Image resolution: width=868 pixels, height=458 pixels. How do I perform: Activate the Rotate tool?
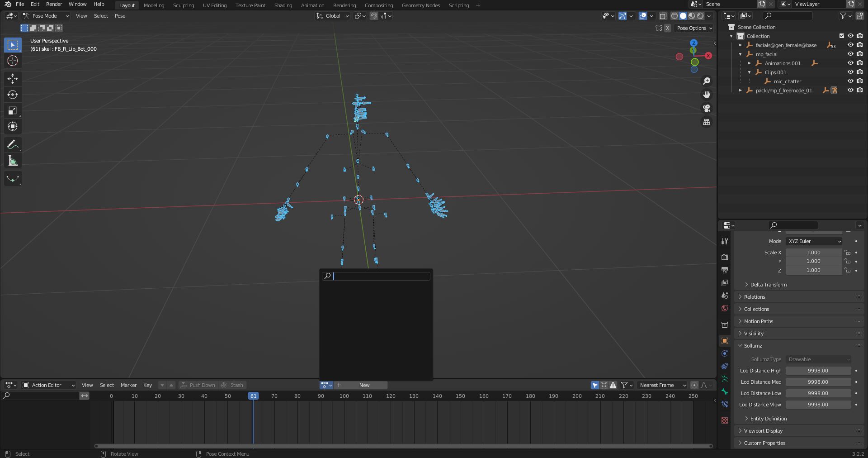click(13, 95)
